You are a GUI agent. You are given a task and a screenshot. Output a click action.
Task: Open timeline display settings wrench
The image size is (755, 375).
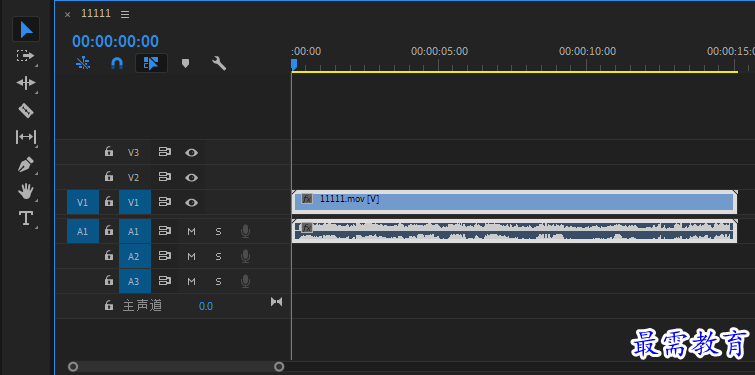[219, 63]
